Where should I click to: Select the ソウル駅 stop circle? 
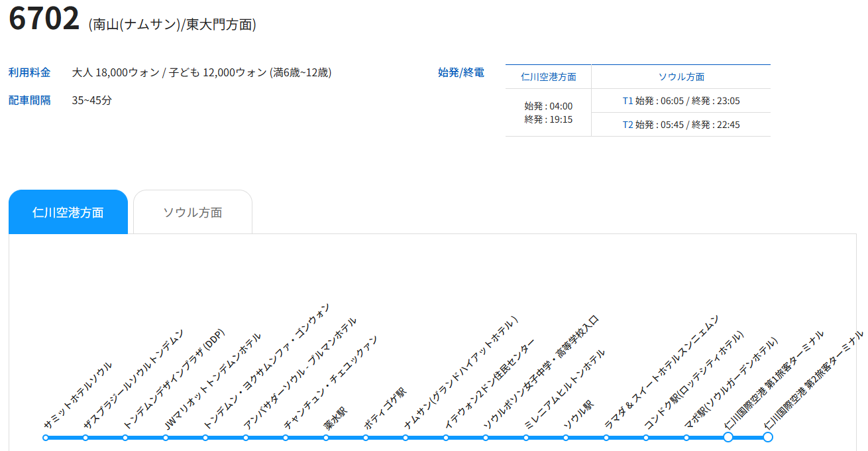click(566, 438)
